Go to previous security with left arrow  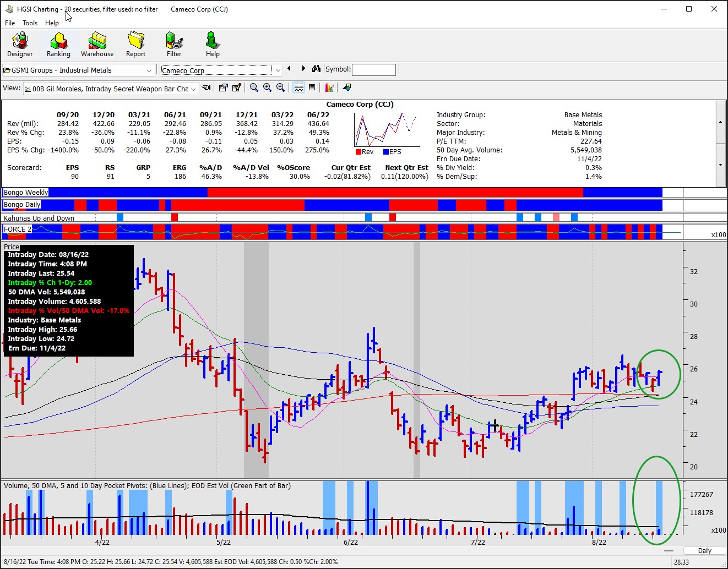pyautogui.click(x=289, y=69)
